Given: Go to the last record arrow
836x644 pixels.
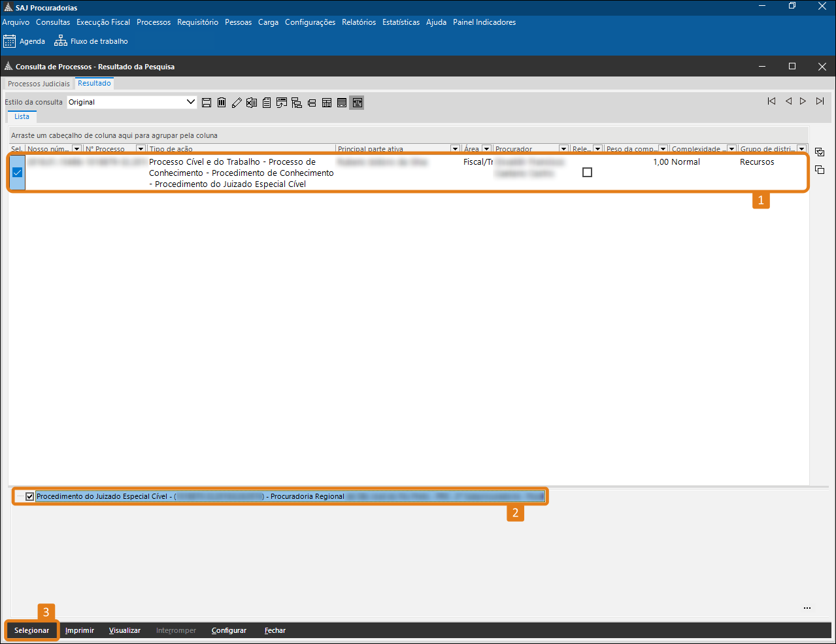Looking at the screenshot, I should (x=820, y=101).
